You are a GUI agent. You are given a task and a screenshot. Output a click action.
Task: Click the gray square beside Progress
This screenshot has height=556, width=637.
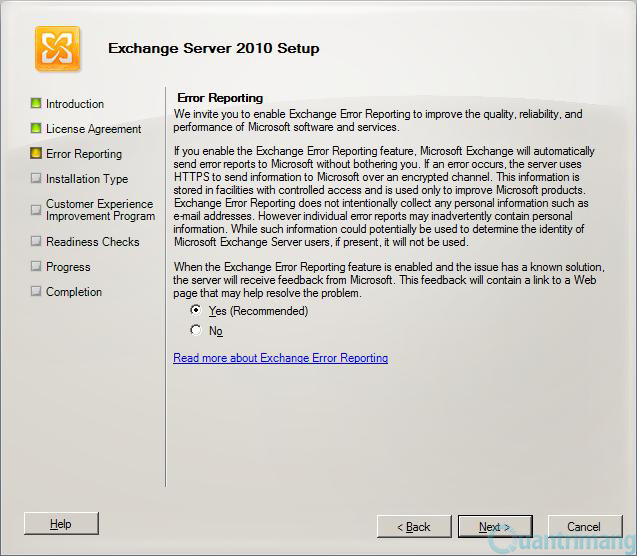36,266
